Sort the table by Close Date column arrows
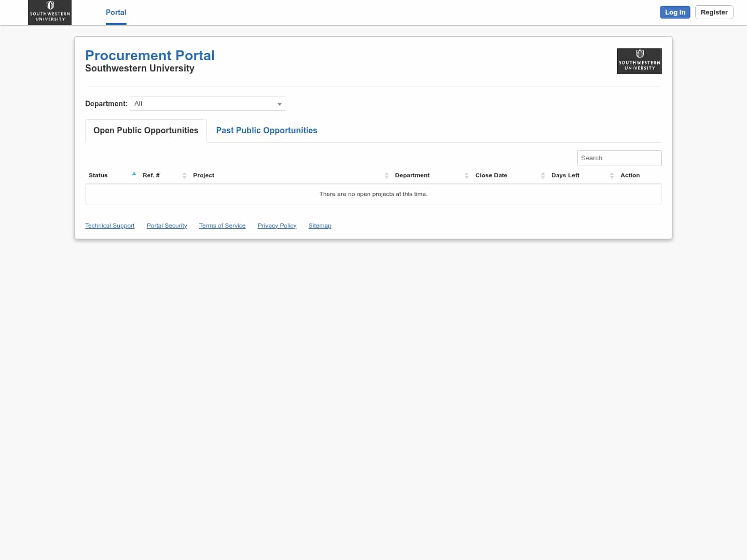Viewport: 747px width, 560px height. pyautogui.click(x=543, y=175)
